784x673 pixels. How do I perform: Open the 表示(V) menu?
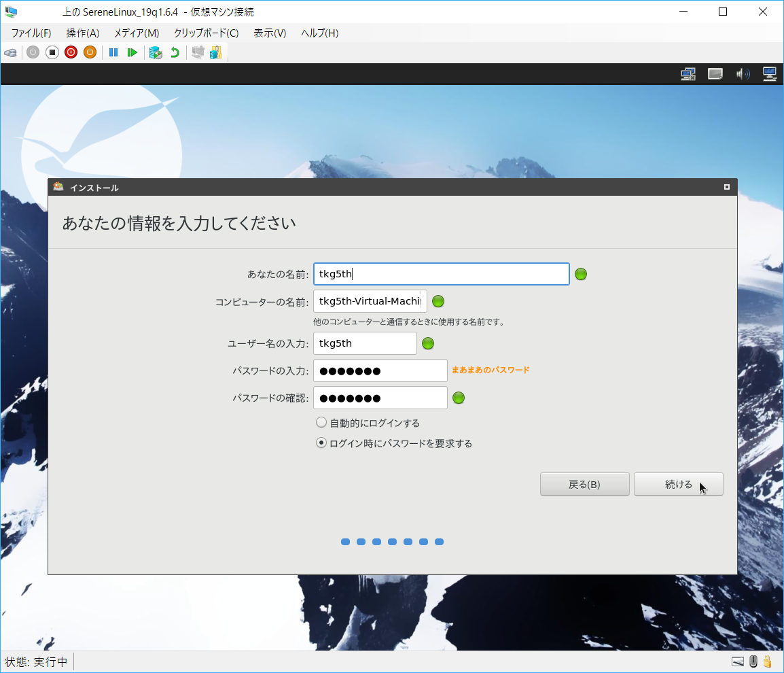[270, 33]
